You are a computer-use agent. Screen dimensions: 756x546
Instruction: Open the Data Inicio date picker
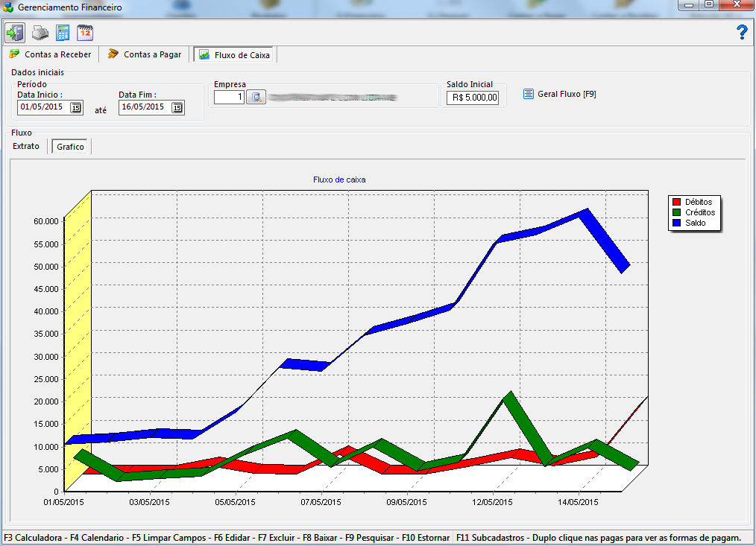[x=75, y=107]
